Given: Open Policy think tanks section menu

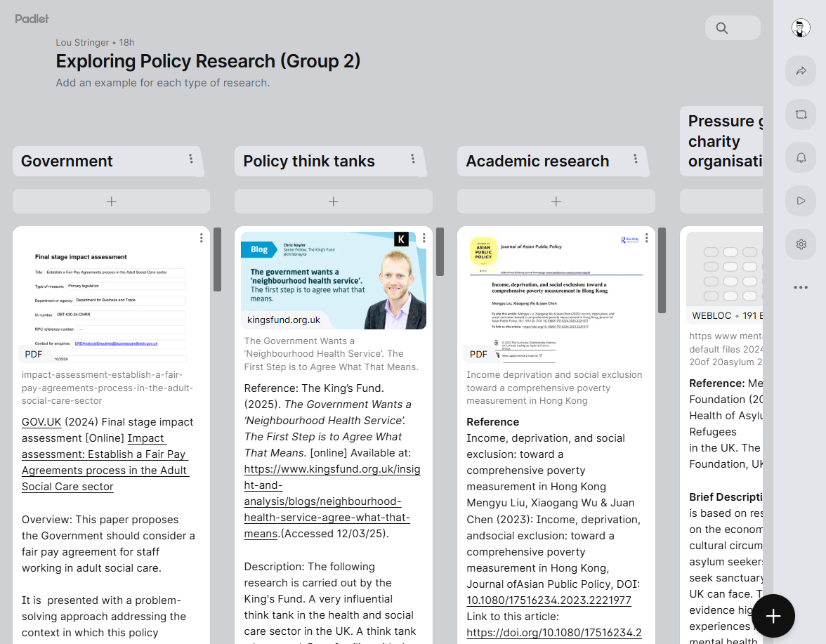Looking at the screenshot, I should coord(413,159).
